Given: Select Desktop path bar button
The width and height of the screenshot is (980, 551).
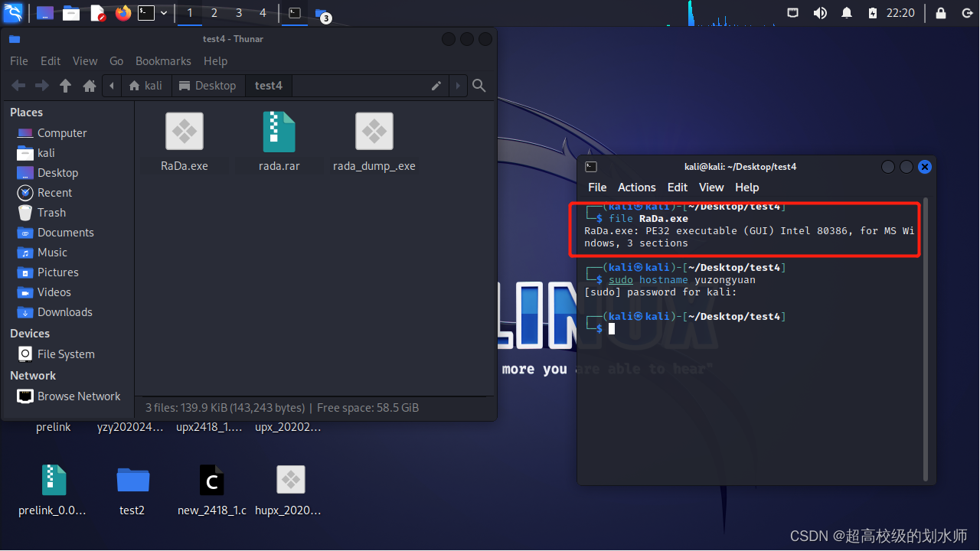Looking at the screenshot, I should click(207, 86).
